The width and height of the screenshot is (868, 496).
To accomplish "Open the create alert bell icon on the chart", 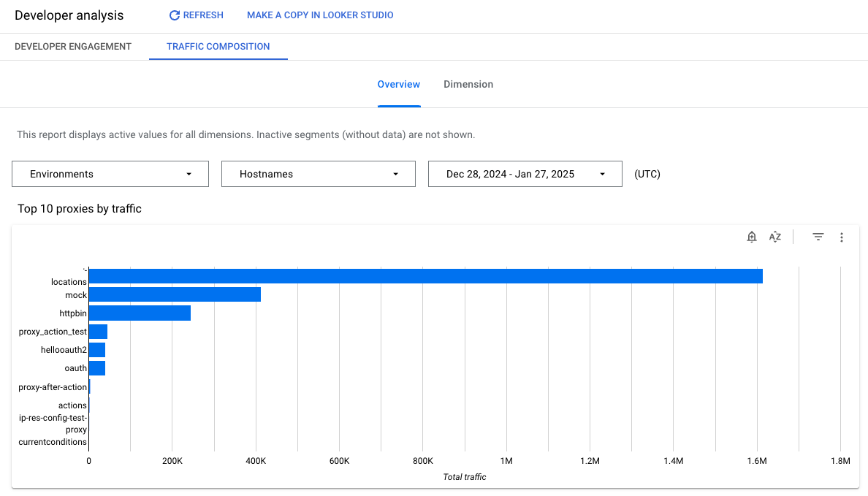I will 751,237.
